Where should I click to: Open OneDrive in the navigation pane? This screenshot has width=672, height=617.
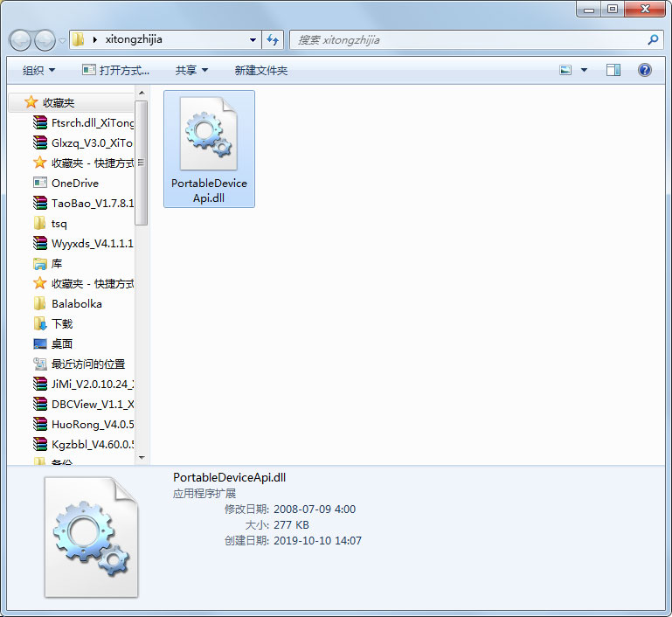pyautogui.click(x=74, y=184)
